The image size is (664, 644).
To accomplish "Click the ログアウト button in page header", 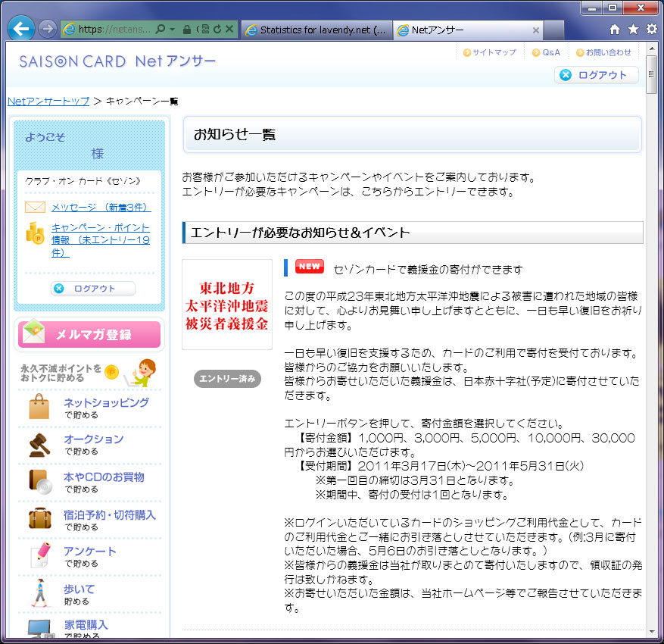I will point(597,76).
